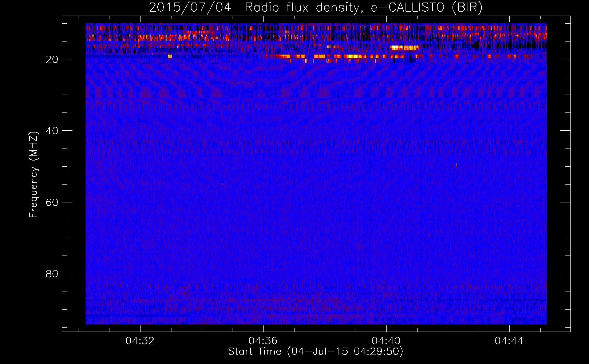This screenshot has height=364, width=589.
Task: Click the 04:32 time tick label
Action: [x=140, y=341]
